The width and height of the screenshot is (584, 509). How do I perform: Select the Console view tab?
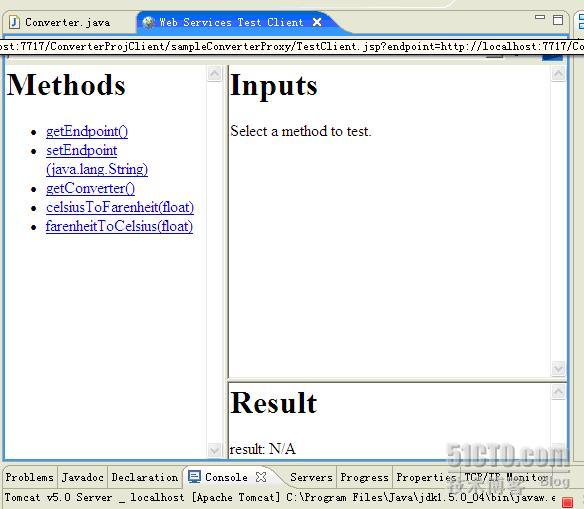coord(226,477)
